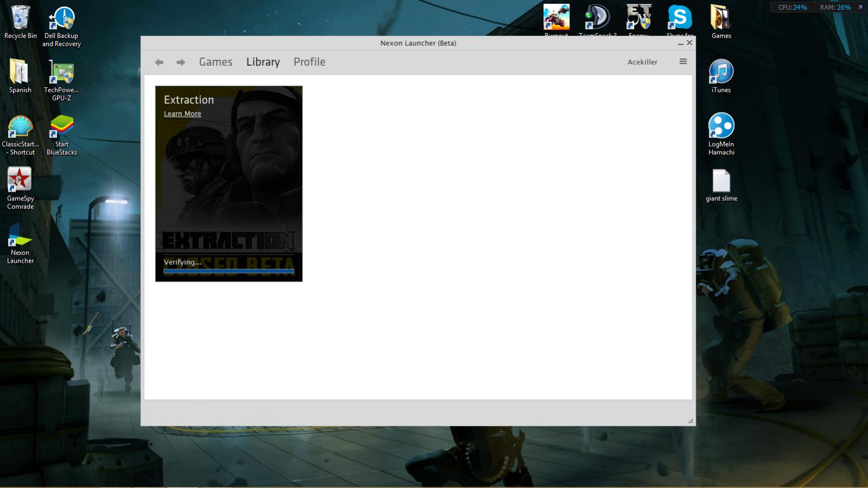Select the Start BlueStacks desktop icon
Image resolution: width=868 pixels, height=488 pixels.
click(62, 126)
